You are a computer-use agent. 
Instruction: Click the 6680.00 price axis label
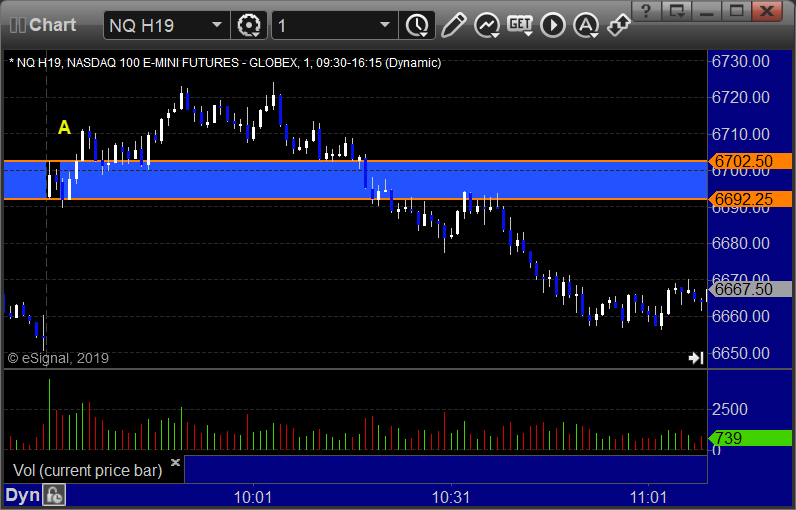coord(741,244)
